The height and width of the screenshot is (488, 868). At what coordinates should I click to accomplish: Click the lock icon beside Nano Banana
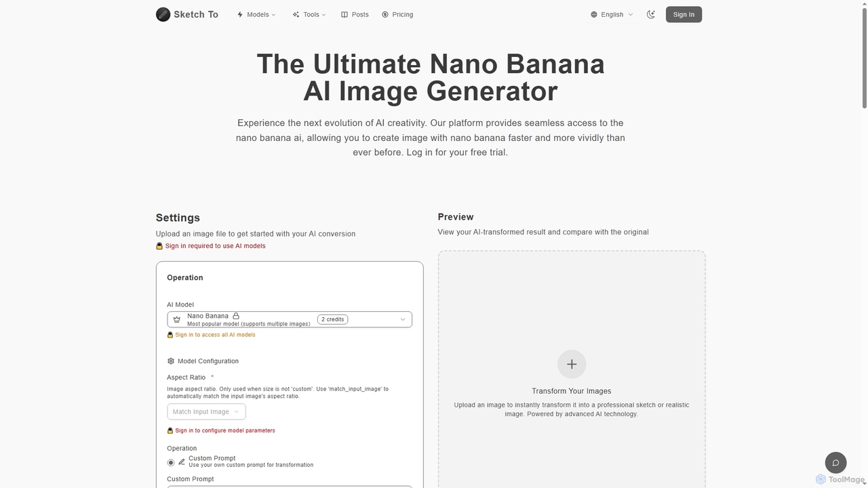[236, 316]
